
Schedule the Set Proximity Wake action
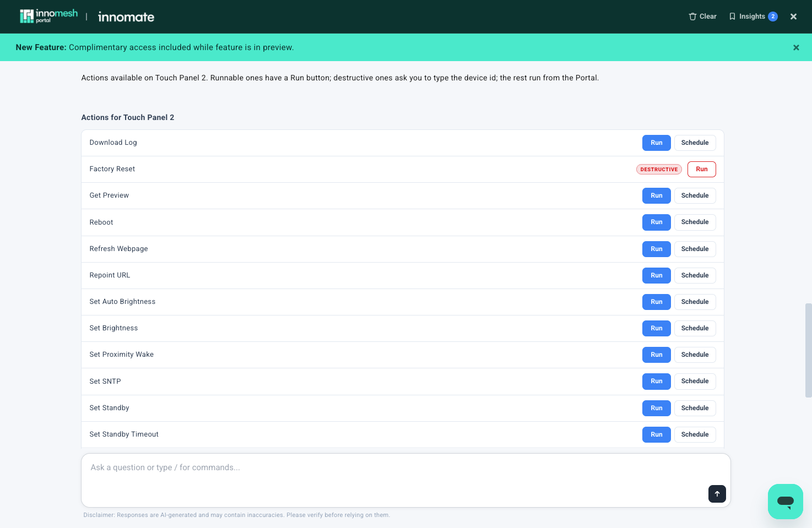[x=695, y=355]
